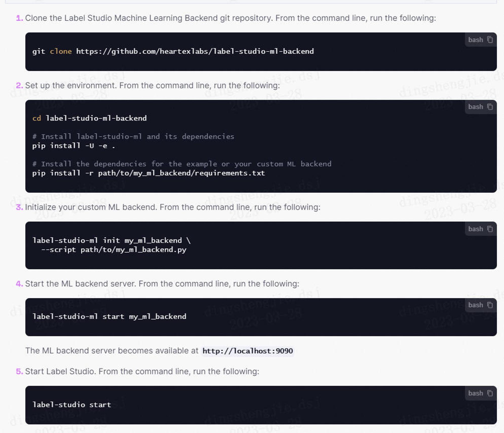Click the bash label on git clone block
This screenshot has height=433, width=504.
point(476,40)
